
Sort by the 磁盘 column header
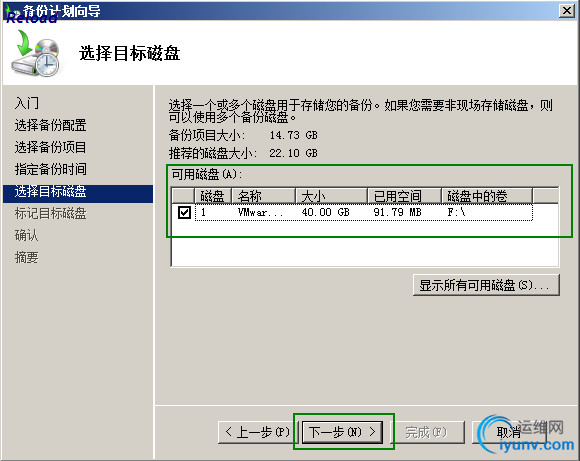[x=213, y=196]
